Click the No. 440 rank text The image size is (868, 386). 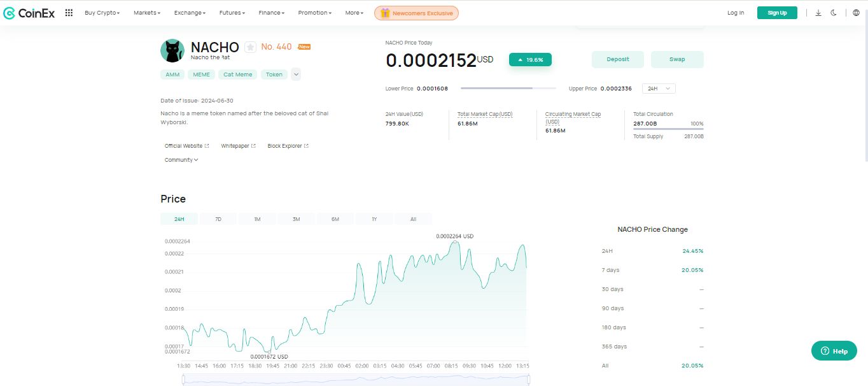click(276, 47)
